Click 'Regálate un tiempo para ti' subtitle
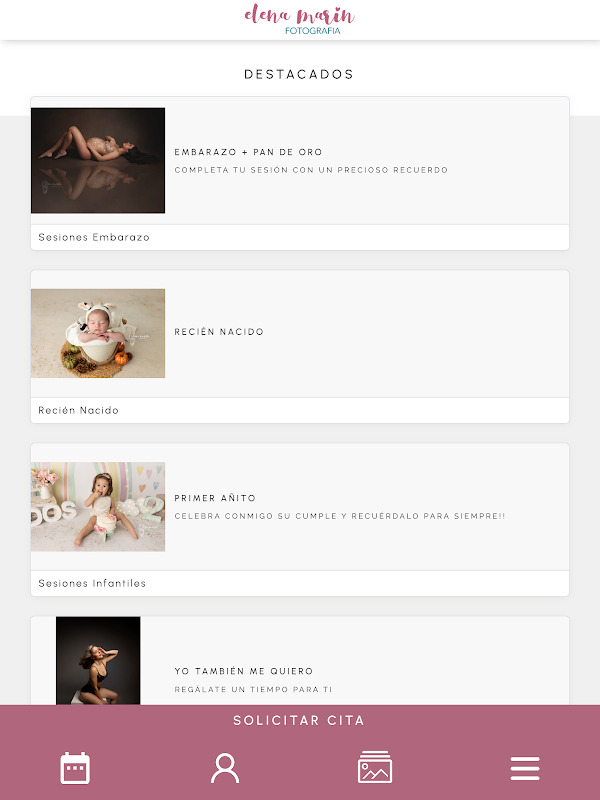 click(254, 689)
